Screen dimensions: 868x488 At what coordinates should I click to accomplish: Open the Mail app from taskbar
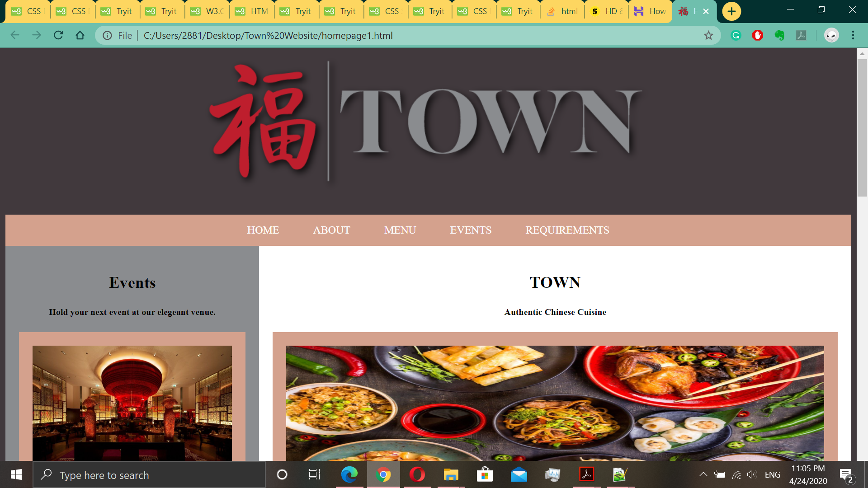tap(519, 474)
